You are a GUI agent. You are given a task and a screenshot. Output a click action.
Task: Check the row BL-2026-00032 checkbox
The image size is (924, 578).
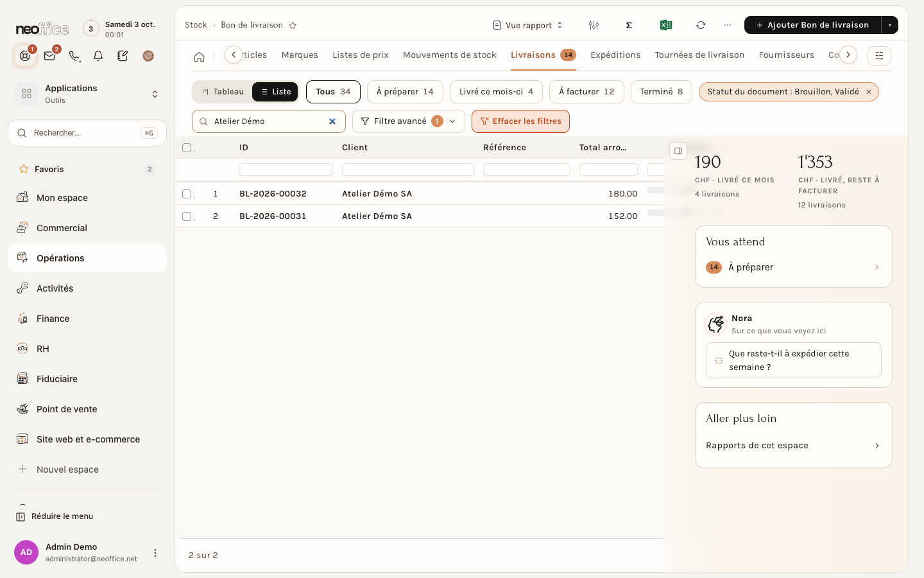coord(187,194)
